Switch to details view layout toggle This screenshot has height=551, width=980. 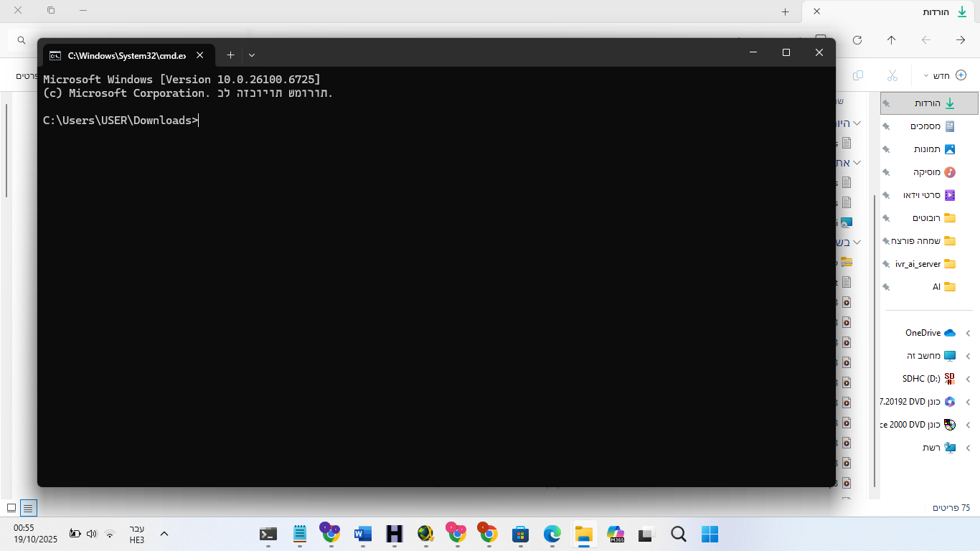[28, 508]
